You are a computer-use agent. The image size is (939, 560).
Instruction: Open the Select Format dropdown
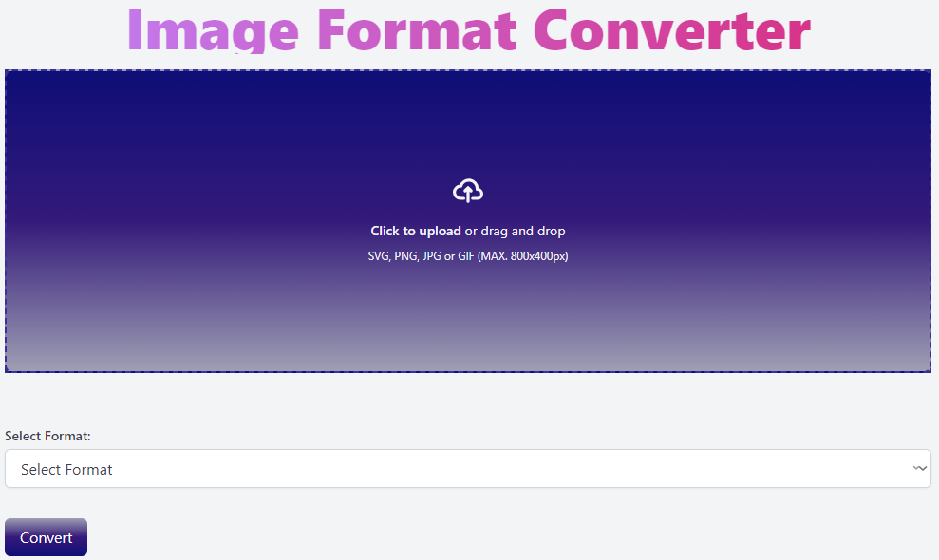point(468,468)
